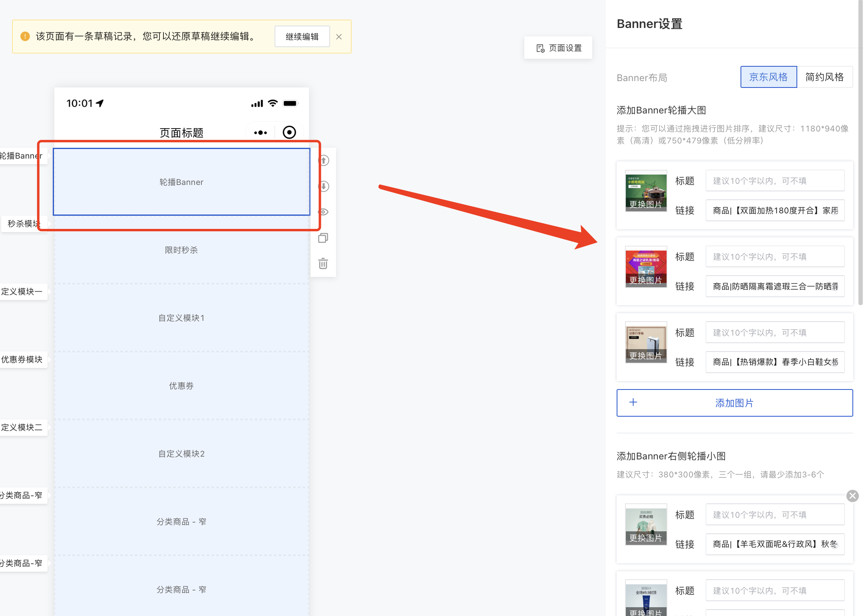Select the 限时秒杀 module in the preview
The height and width of the screenshot is (616, 864).
(x=181, y=250)
